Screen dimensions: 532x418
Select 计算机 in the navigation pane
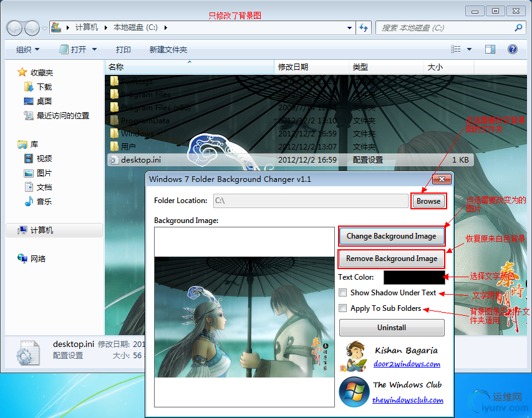click(x=54, y=230)
